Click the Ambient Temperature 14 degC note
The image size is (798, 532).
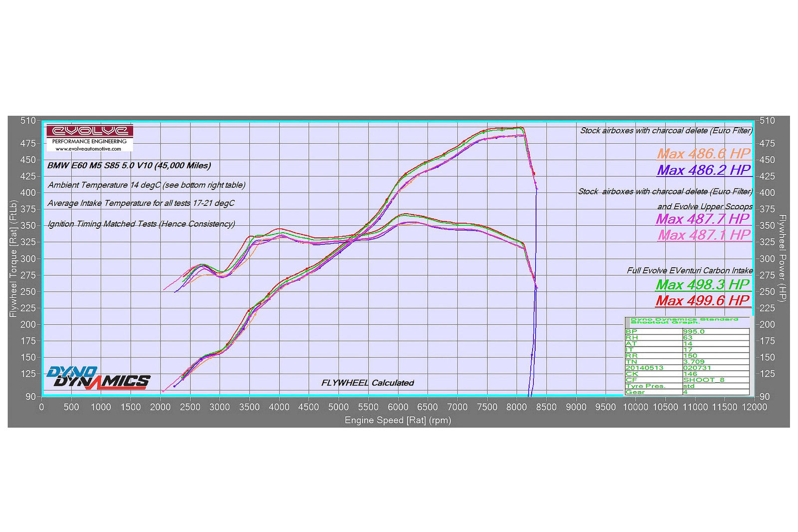(x=146, y=185)
